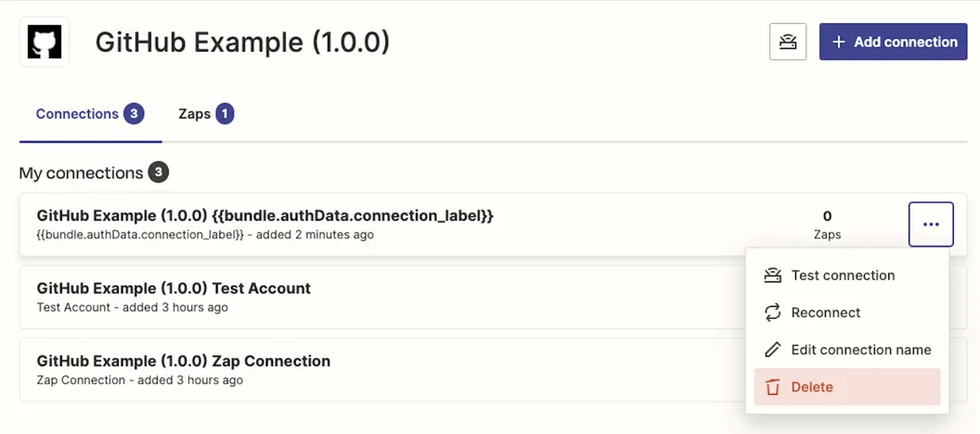Click the plus icon on Add connection
The width and height of the screenshot is (980, 434).
839,42
